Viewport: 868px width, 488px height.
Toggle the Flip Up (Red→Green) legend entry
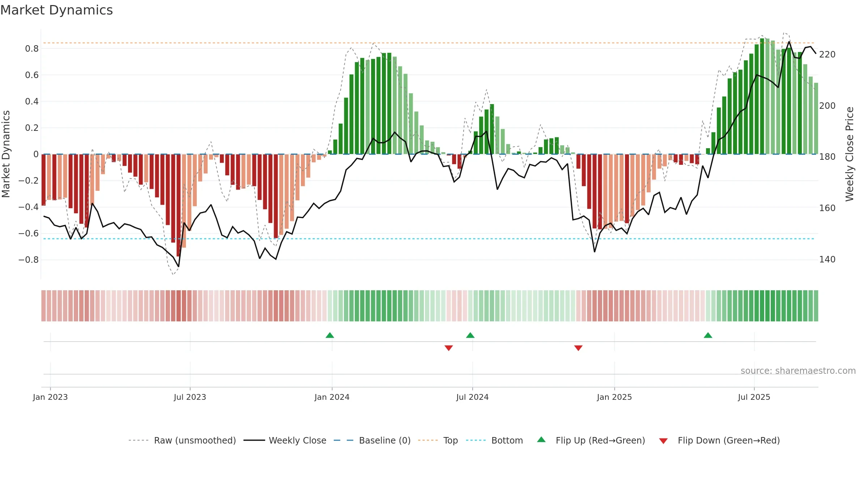pos(591,440)
